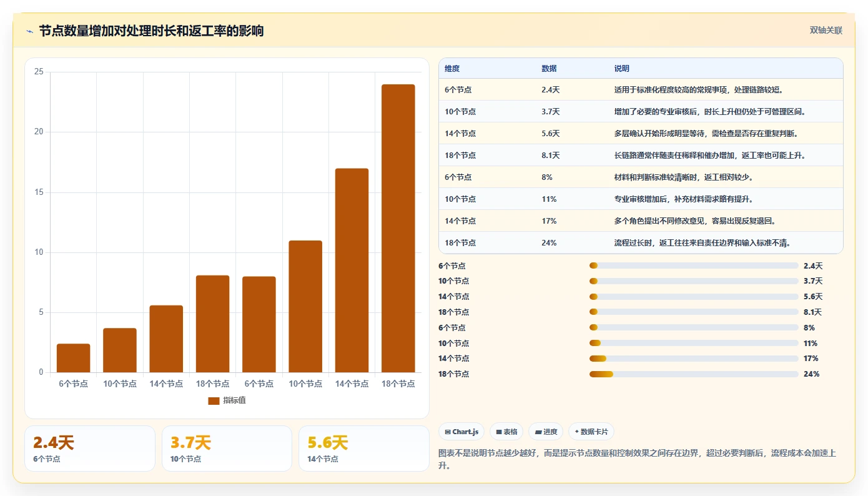Click the 维度 table column header

pos(452,69)
